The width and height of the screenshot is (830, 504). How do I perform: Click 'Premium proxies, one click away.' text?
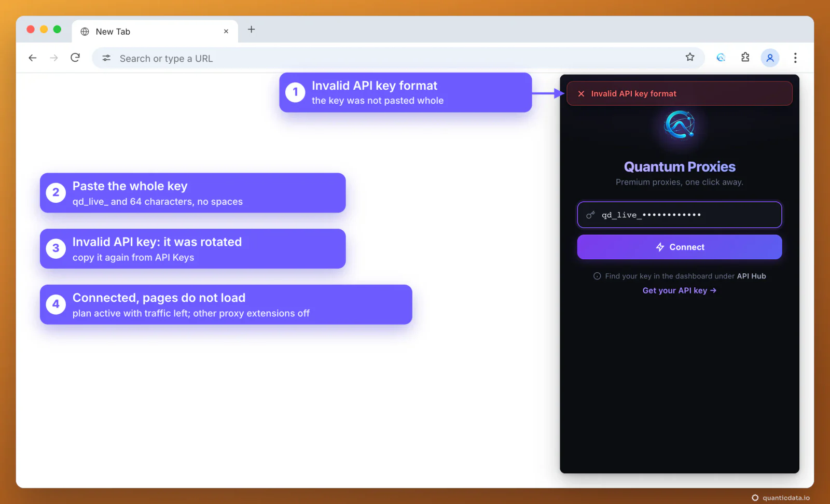point(680,183)
